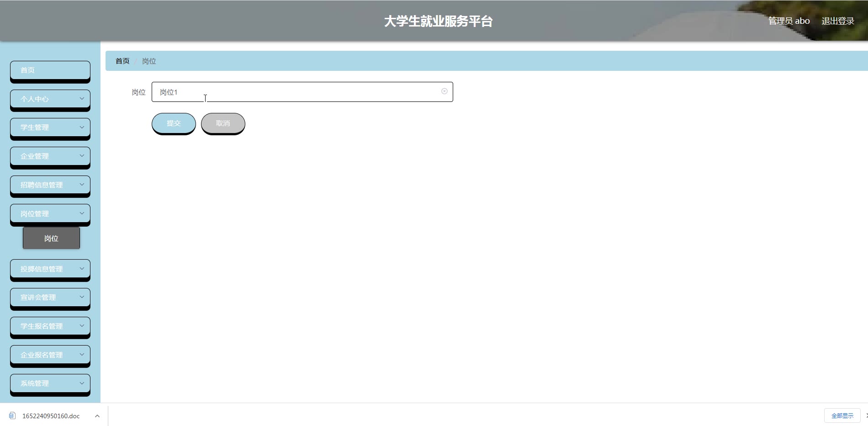868x426 pixels.
Task: Click the 首页 breadcrumb link
Action: click(x=122, y=61)
